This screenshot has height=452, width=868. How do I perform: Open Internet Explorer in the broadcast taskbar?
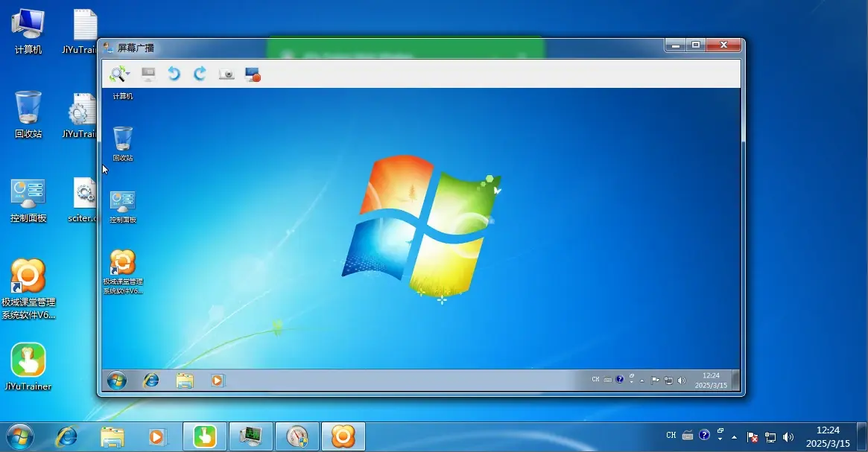pos(151,381)
